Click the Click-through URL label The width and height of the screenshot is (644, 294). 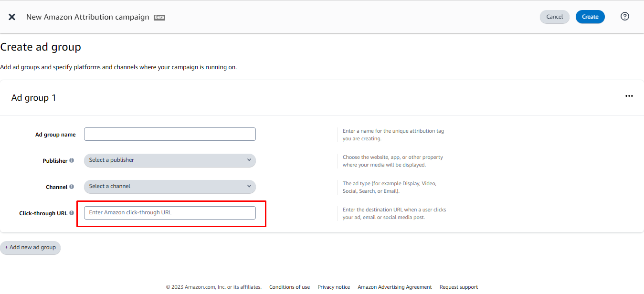(x=43, y=213)
